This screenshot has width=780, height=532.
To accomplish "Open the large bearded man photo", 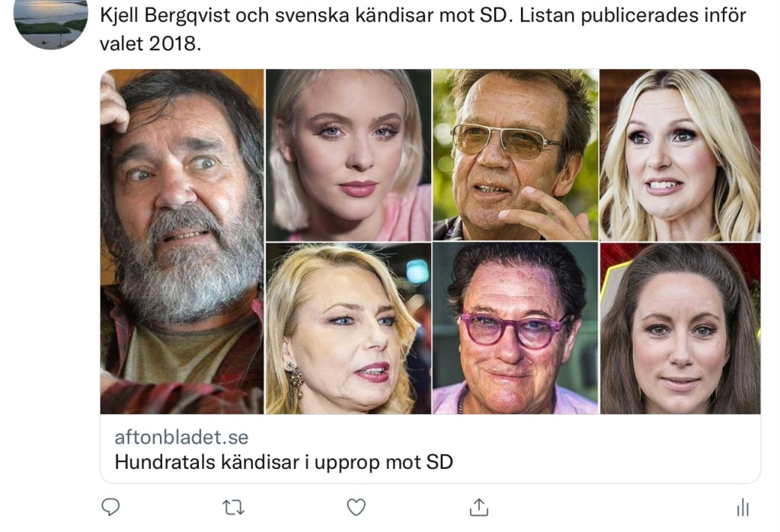I will (182, 241).
